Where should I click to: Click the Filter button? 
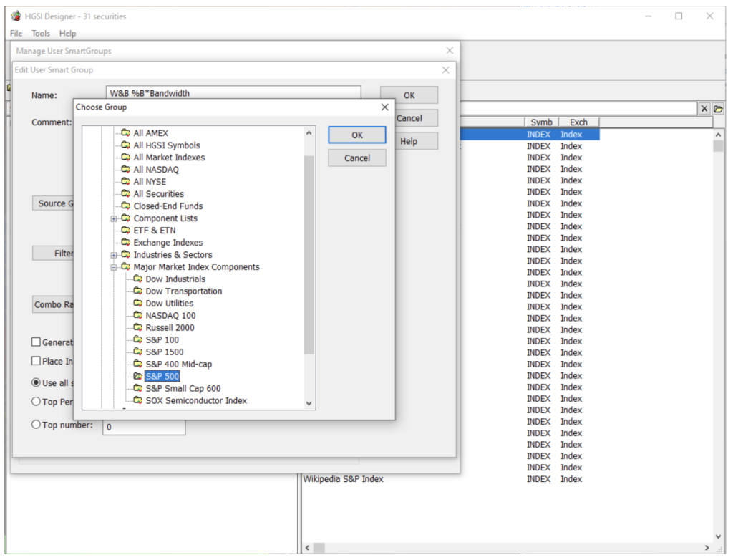pyautogui.click(x=53, y=253)
